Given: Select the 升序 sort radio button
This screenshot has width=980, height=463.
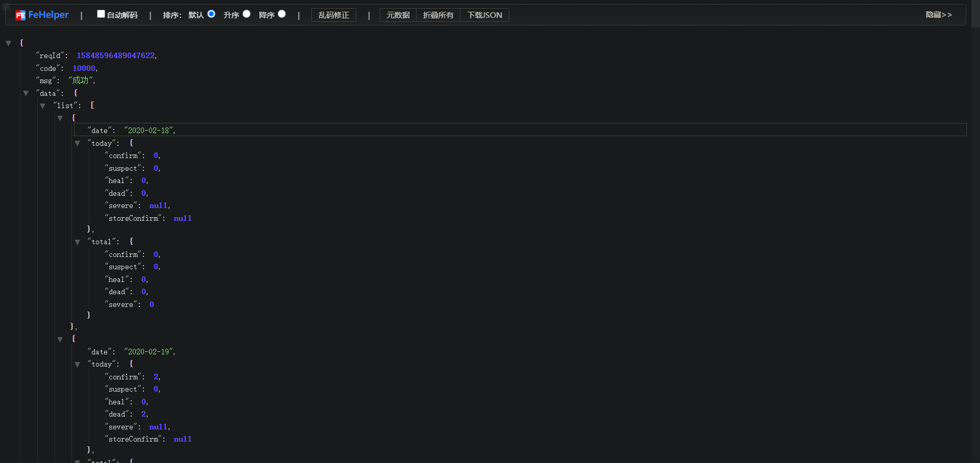Looking at the screenshot, I should point(247,14).
